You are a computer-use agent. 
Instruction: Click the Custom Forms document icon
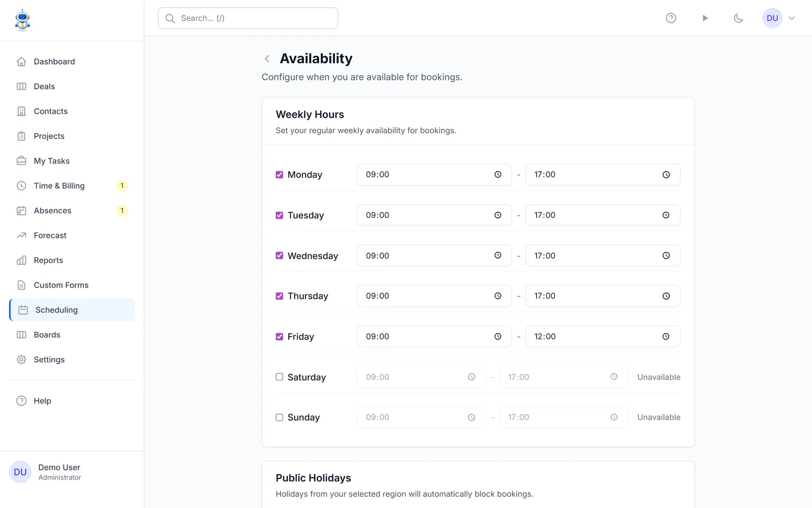21,285
